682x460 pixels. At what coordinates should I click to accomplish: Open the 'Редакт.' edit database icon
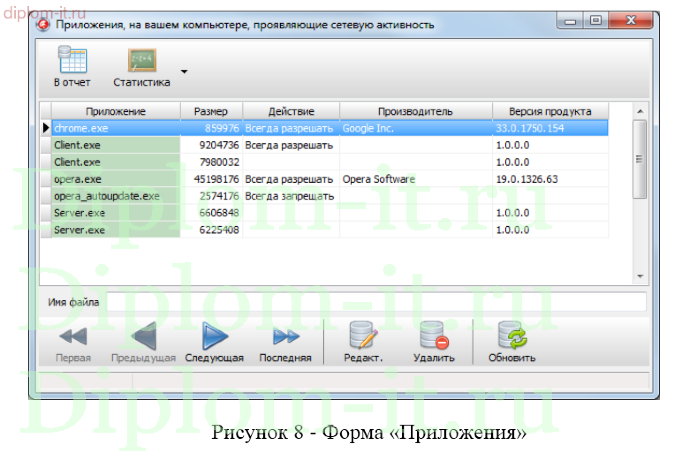click(x=363, y=337)
